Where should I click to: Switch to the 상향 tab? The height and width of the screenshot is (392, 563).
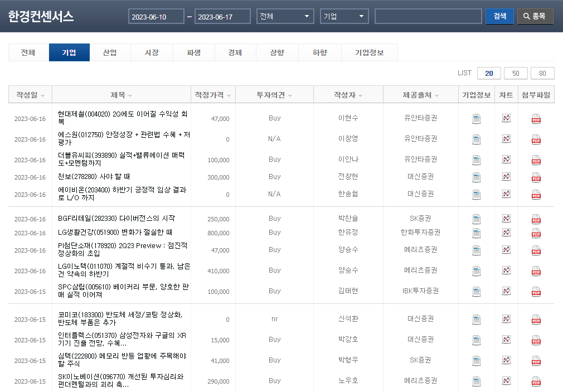[x=277, y=52]
